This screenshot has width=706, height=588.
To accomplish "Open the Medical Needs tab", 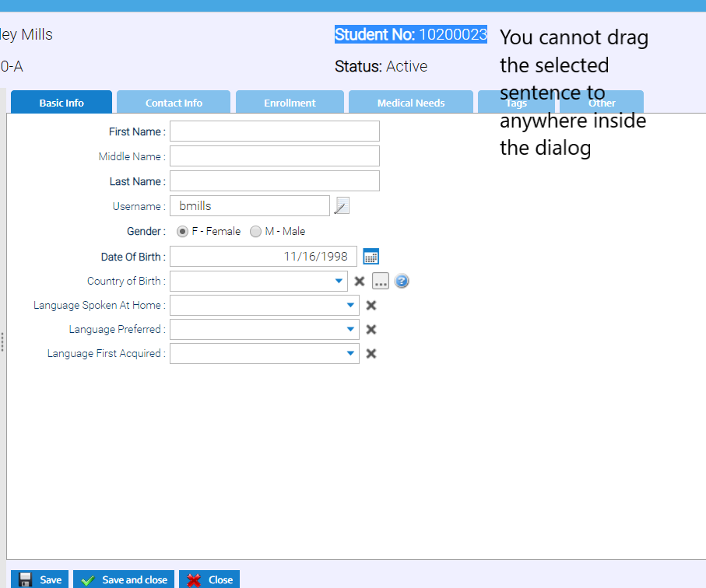I will (x=410, y=103).
